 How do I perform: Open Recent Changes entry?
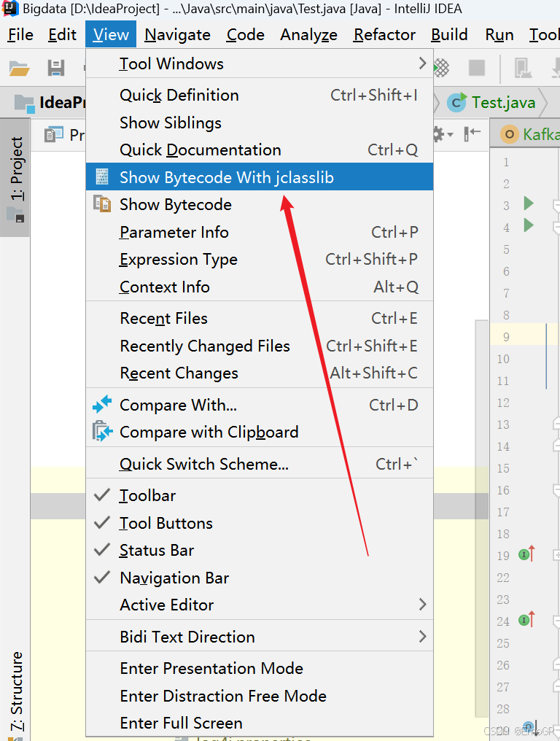click(259, 373)
